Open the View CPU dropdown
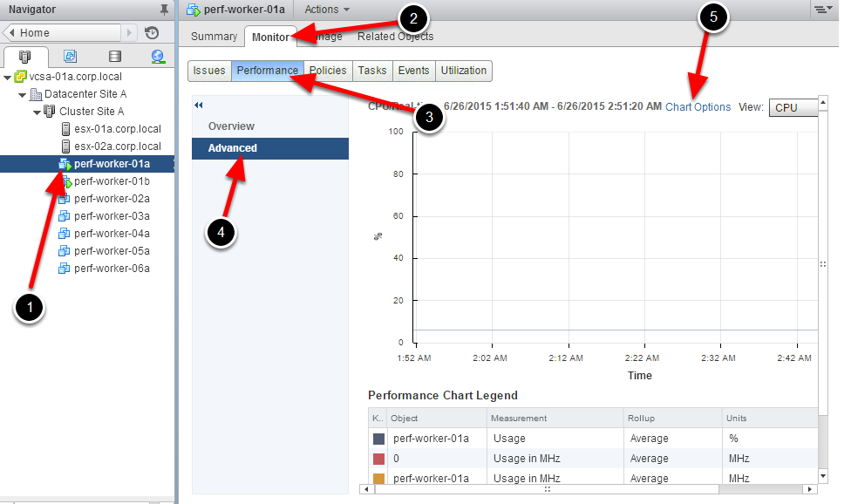858x504 pixels. click(x=792, y=107)
